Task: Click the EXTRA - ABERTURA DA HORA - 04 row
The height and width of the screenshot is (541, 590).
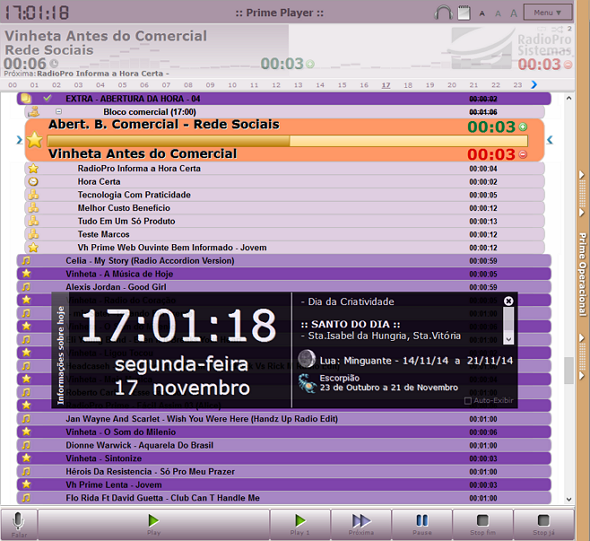Action: tap(284, 99)
